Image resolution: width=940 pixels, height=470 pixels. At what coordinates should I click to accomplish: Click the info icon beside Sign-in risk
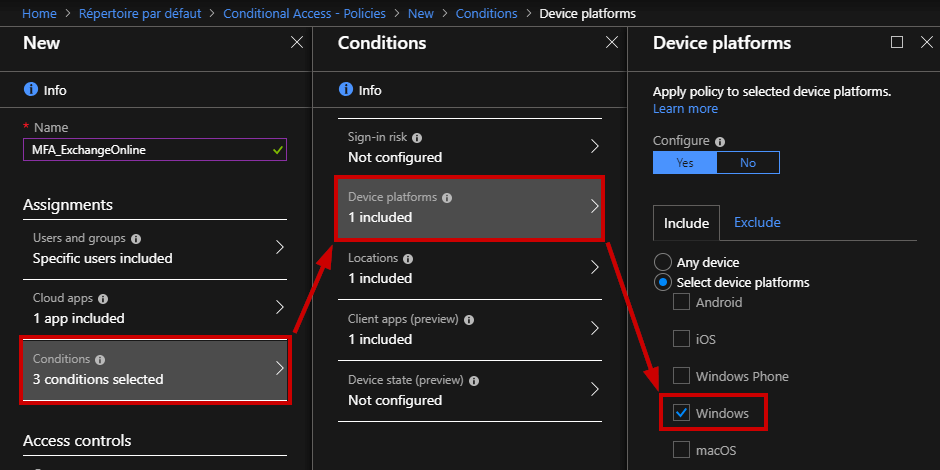tap(417, 137)
